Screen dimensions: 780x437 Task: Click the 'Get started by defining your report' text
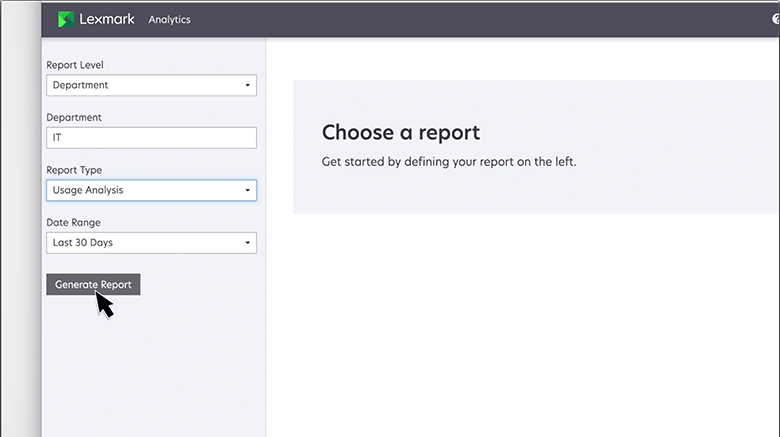(x=448, y=161)
